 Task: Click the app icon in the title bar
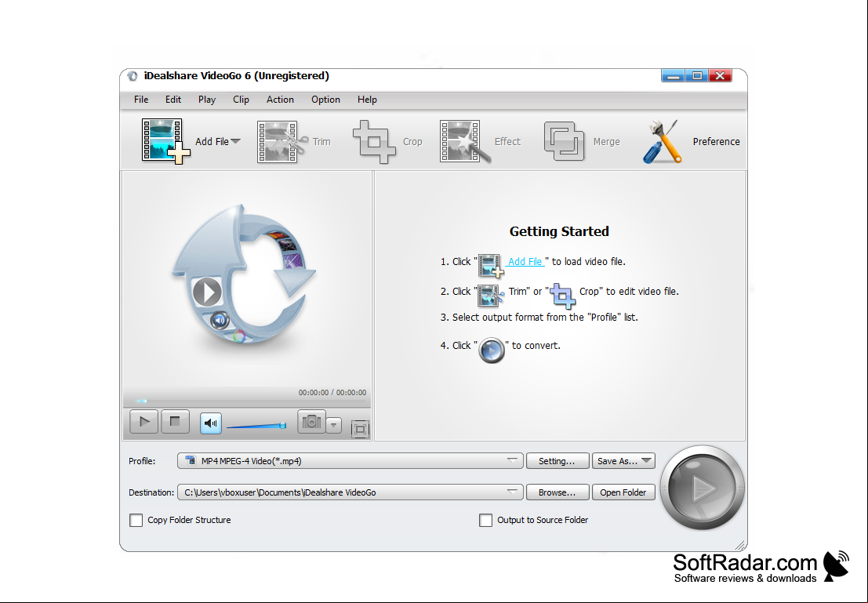(x=133, y=76)
